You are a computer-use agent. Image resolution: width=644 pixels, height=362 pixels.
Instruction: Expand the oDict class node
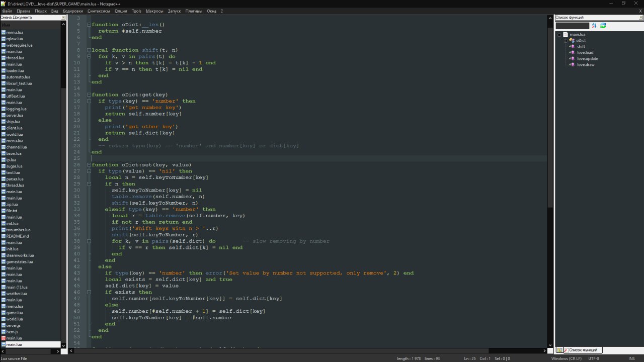point(566,41)
